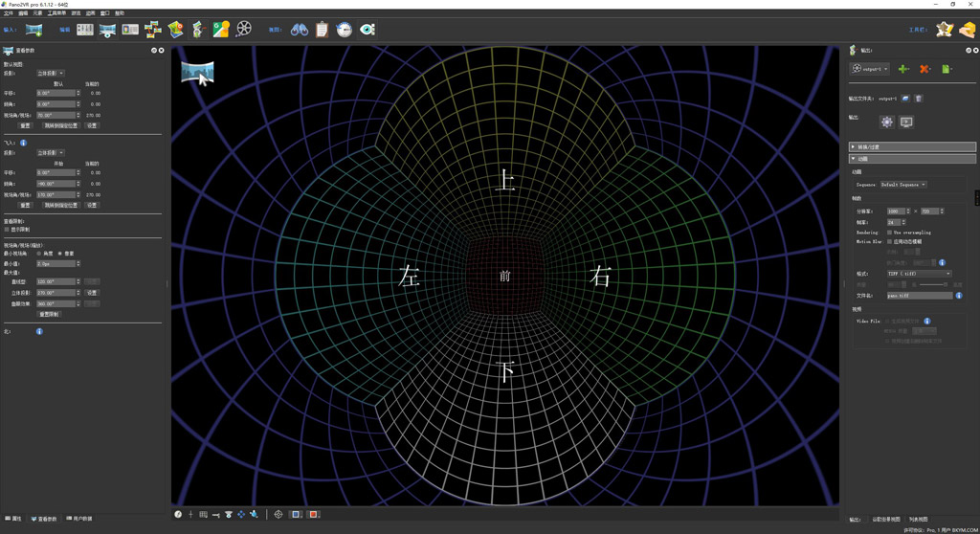Open the output folder browse icon
Screen dimensions: 980x534
pyautogui.click(x=905, y=99)
